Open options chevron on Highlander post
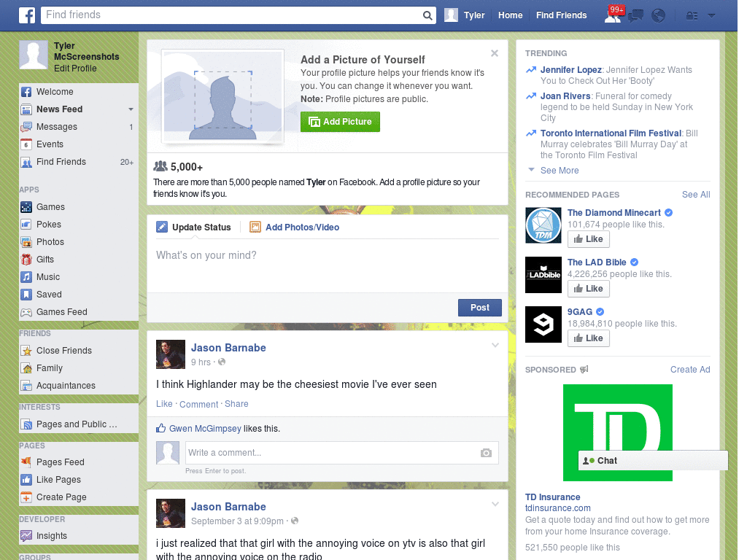 [495, 345]
